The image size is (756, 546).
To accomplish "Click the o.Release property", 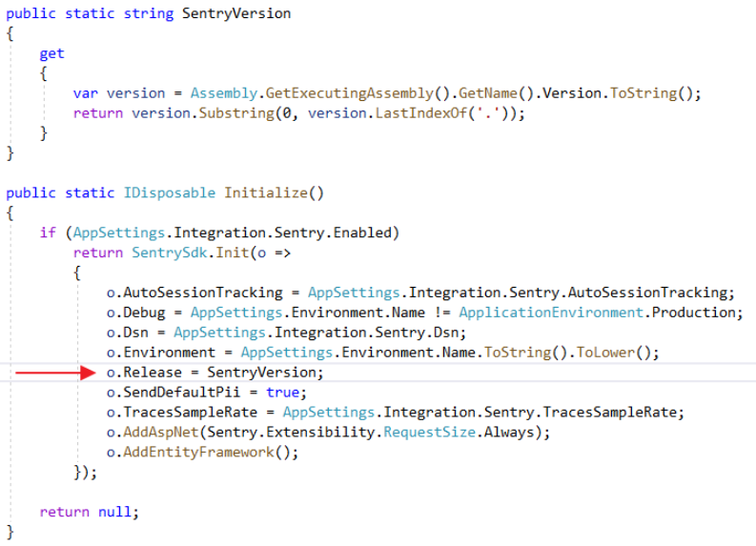I will click(144, 373).
